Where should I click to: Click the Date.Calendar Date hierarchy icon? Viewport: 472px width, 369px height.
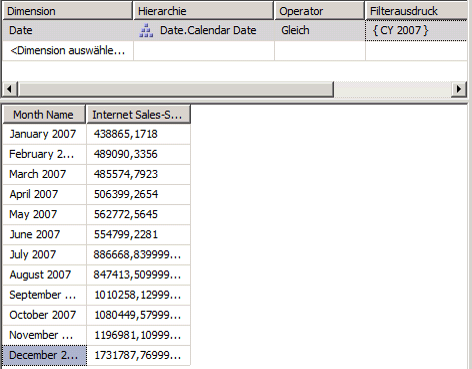coord(146,31)
